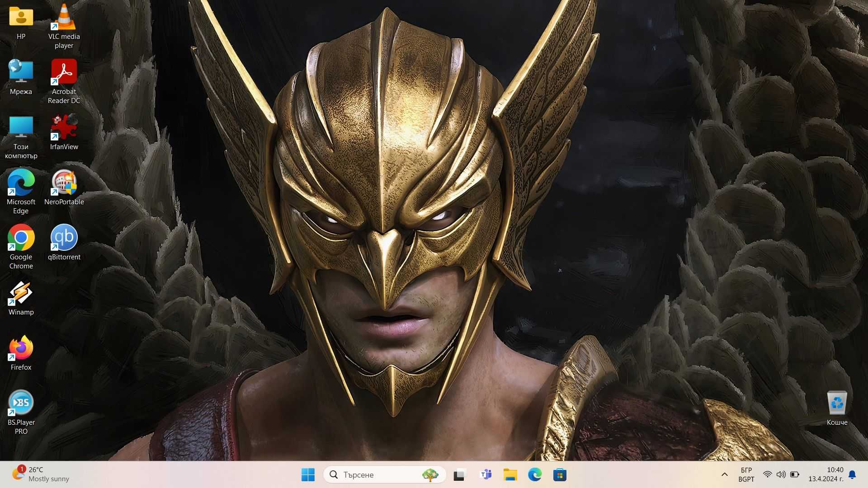Launch Google Chrome desktop shortcut
The height and width of the screenshot is (488, 868).
(21, 248)
